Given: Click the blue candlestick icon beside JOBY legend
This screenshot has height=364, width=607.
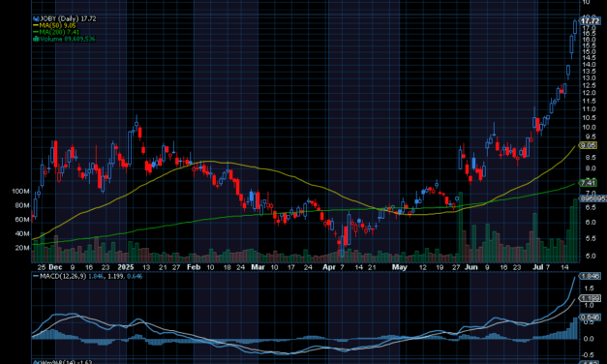Looking at the screenshot, I should click(36, 18).
